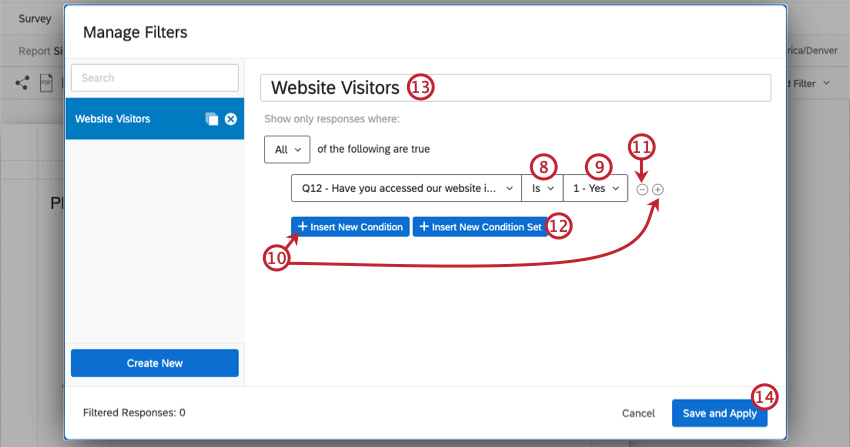
Task: Delete the Website Visitors filter with the X icon
Action: tap(231, 119)
